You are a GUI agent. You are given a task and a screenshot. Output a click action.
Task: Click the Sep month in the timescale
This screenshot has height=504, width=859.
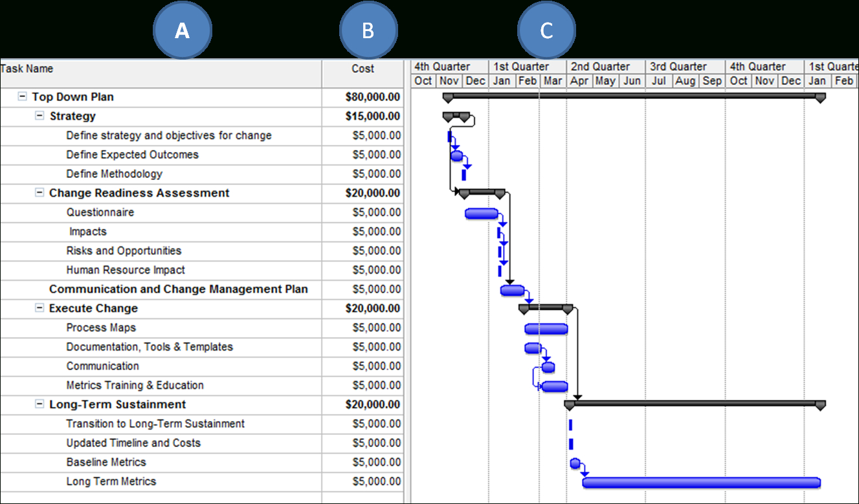(712, 81)
